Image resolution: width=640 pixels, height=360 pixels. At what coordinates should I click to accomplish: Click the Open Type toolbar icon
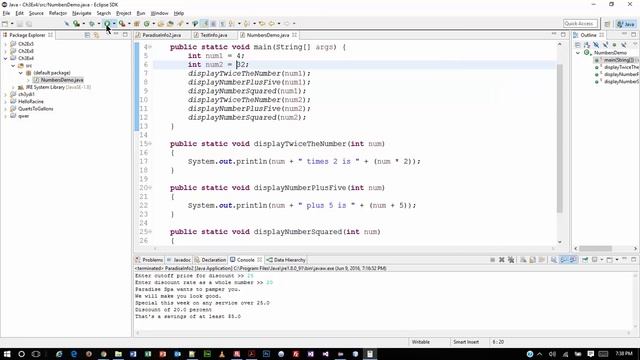click(x=161, y=24)
